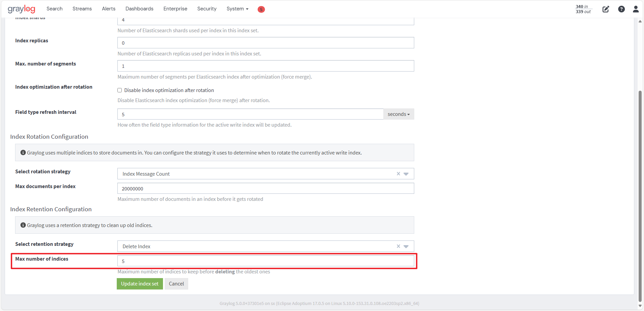644x311 pixels.
Task: Open the Streams page
Action: click(x=82, y=9)
